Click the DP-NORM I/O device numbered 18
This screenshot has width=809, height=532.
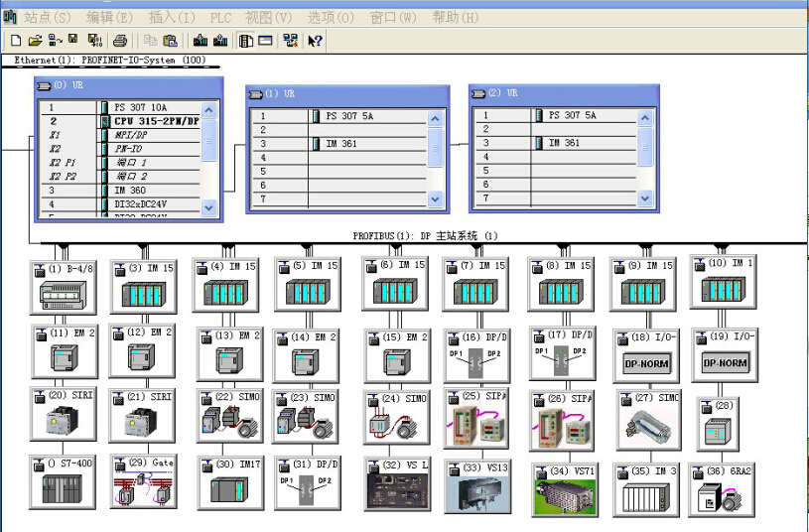645,363
